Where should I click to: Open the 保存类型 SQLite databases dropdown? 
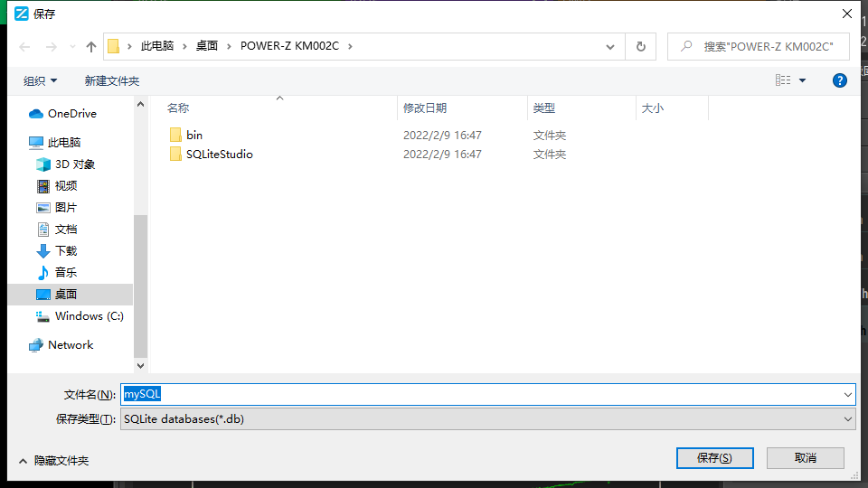point(487,418)
